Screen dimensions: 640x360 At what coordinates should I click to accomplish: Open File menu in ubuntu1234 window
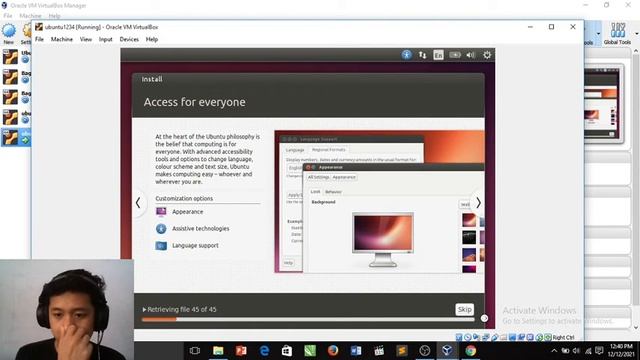pyautogui.click(x=39, y=39)
